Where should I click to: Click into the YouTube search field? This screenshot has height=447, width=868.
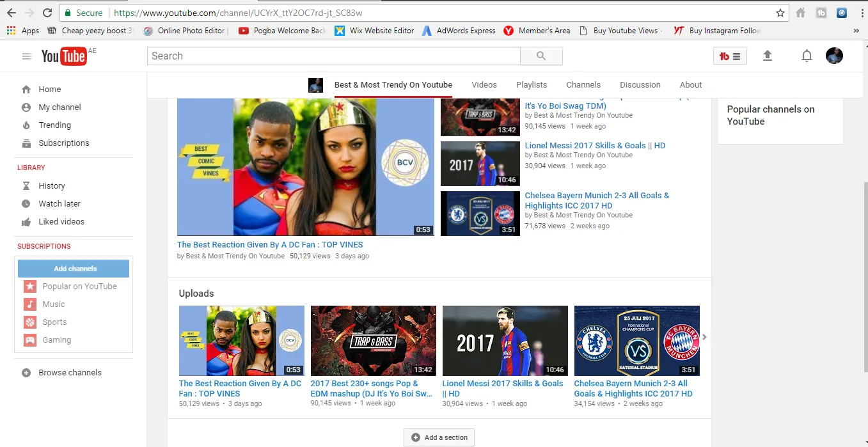[333, 56]
